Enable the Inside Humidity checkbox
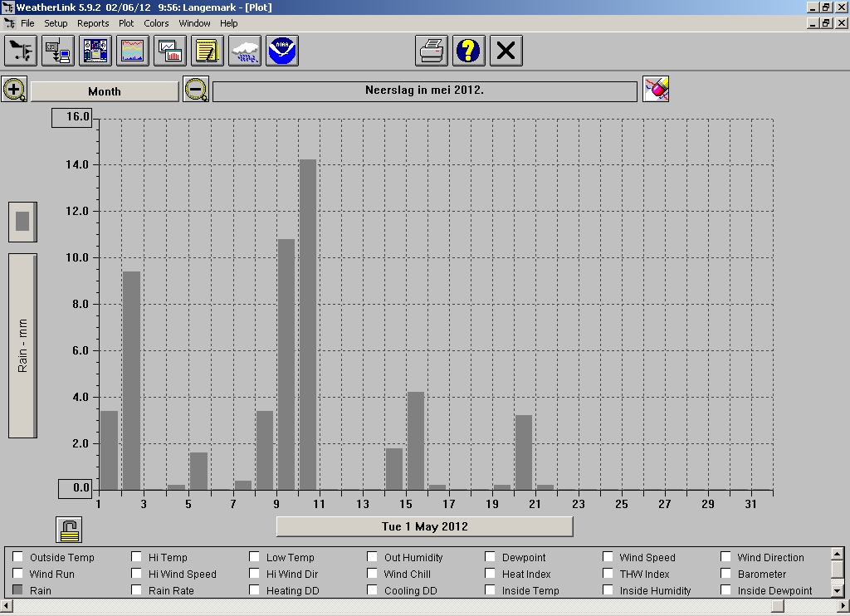The width and height of the screenshot is (850, 616). (x=608, y=590)
